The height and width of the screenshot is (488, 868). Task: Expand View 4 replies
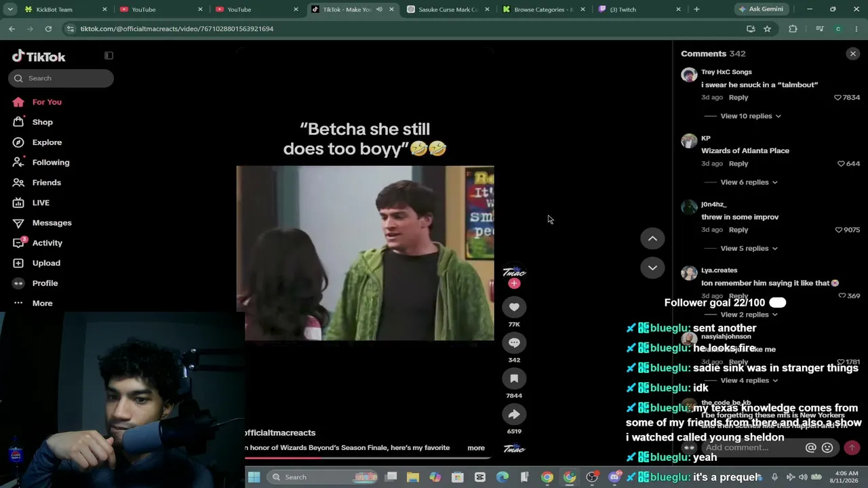[749, 380]
